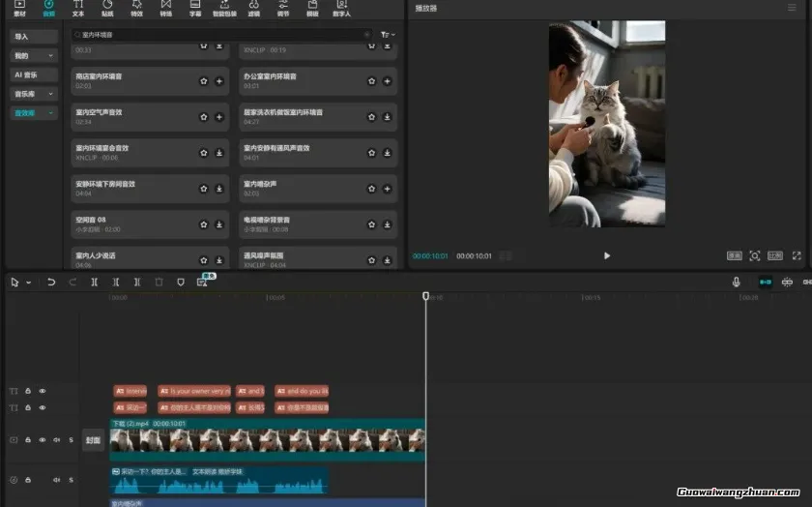
Task: Redo the last undone action
Action: (72, 282)
